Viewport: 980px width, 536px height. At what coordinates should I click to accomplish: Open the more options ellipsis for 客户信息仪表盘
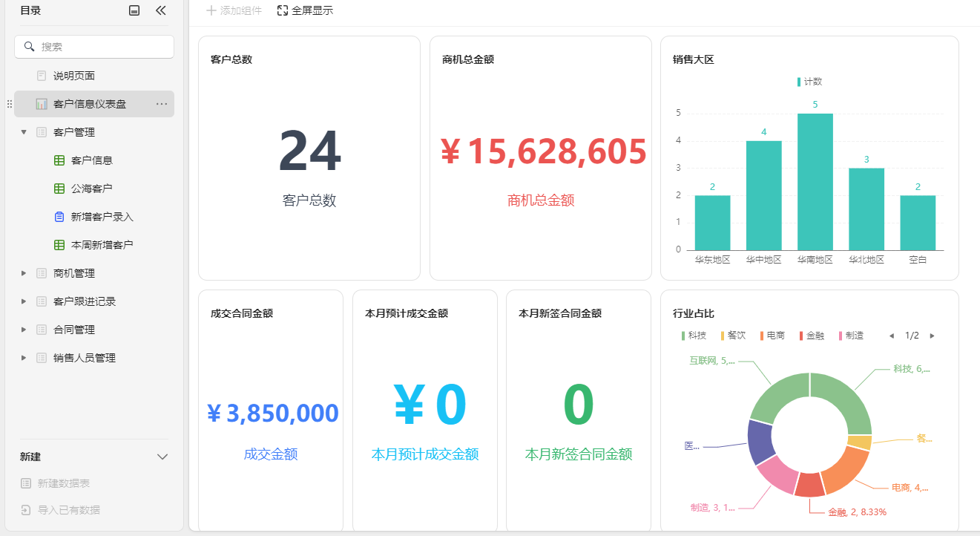(x=162, y=104)
